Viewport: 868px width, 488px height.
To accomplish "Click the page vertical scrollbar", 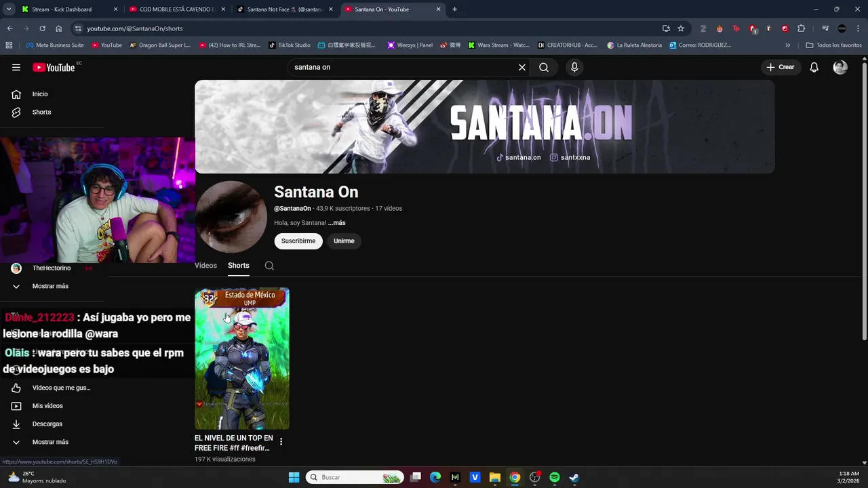I will coord(864,200).
